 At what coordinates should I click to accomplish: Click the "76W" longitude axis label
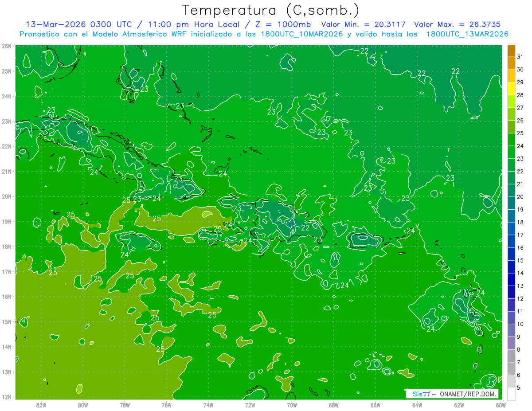pyautogui.click(x=166, y=405)
